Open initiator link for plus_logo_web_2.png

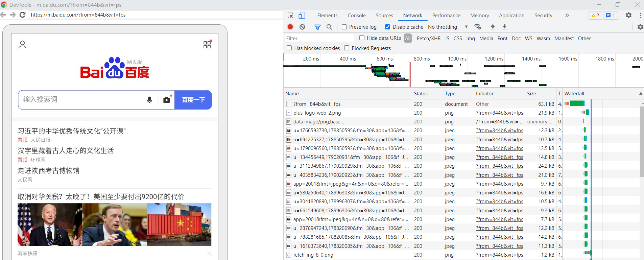coord(500,113)
